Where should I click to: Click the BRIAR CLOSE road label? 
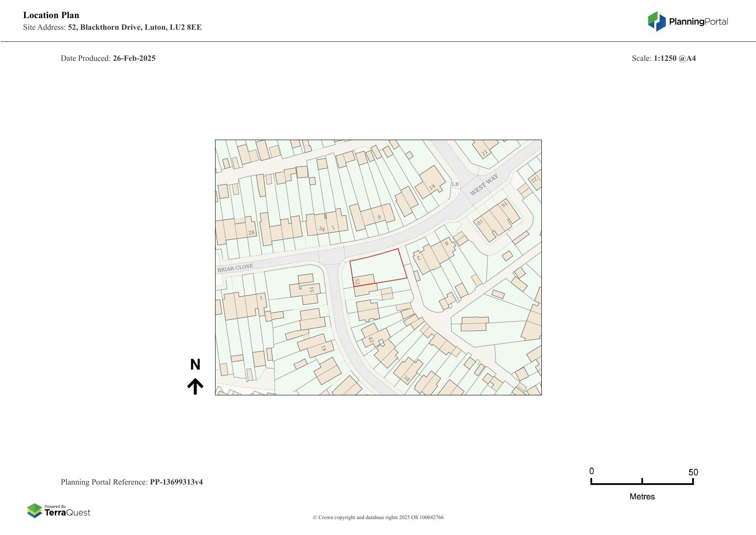pyautogui.click(x=235, y=268)
